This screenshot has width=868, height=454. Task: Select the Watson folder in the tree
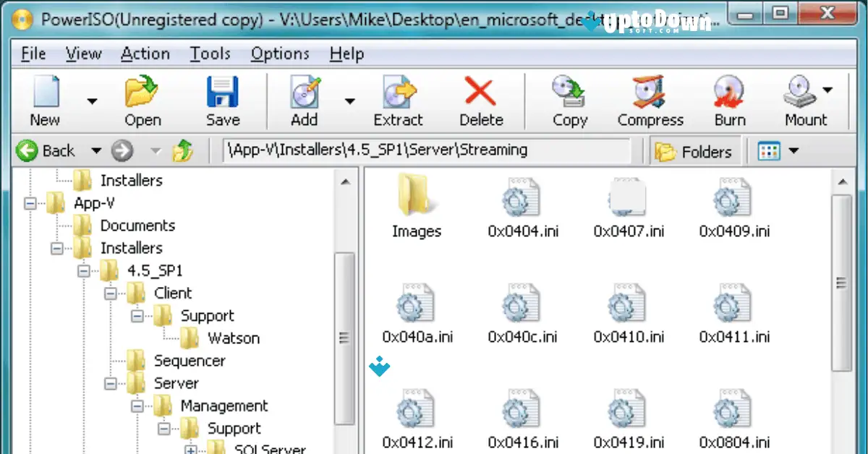click(x=233, y=338)
